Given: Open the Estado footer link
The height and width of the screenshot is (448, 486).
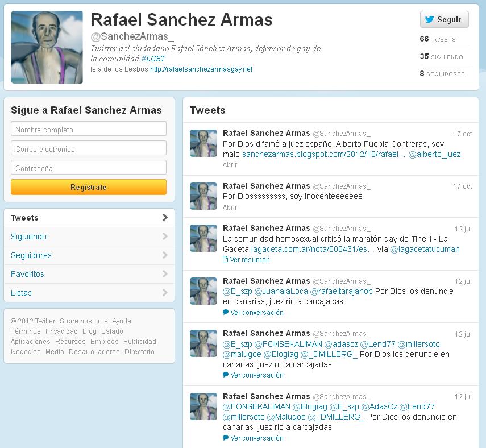Looking at the screenshot, I should point(112,331).
